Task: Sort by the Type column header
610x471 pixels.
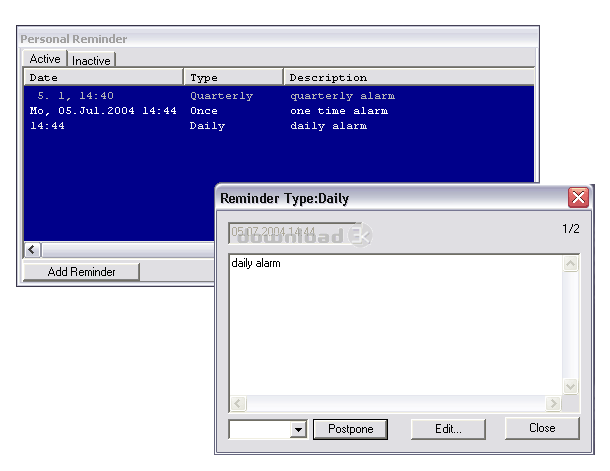Action: click(x=233, y=77)
